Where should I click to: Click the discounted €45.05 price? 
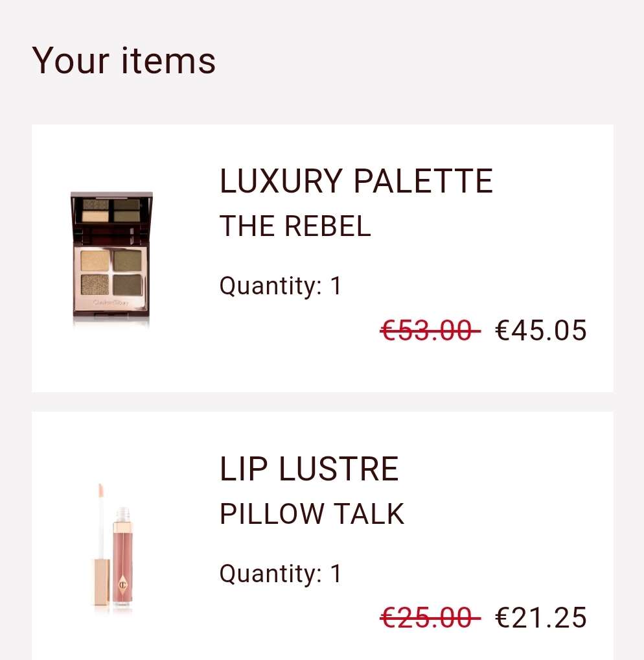(541, 330)
